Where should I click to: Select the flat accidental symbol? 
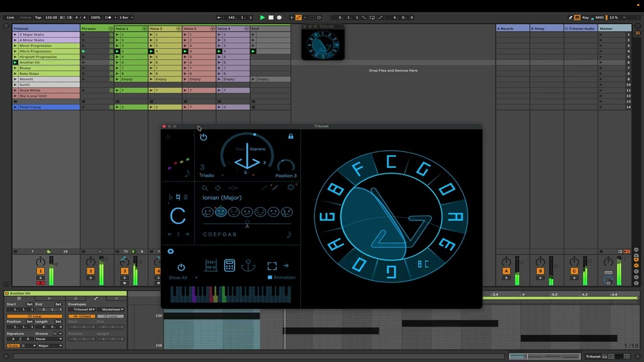tap(171, 198)
